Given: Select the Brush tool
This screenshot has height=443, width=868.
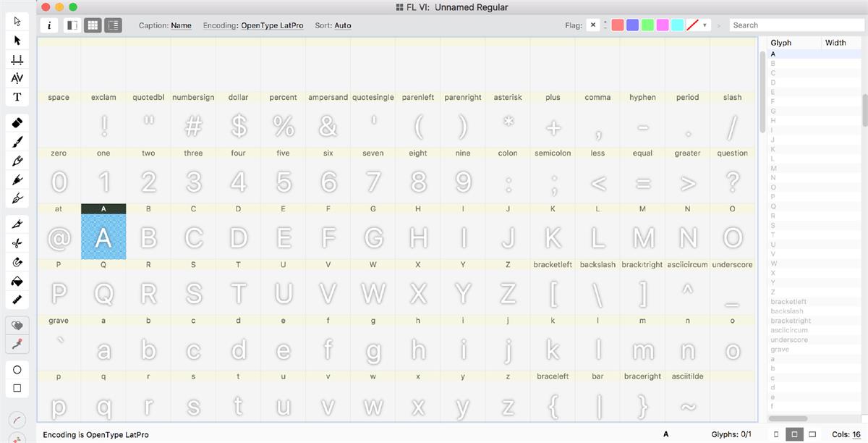Looking at the screenshot, I should point(17,142).
